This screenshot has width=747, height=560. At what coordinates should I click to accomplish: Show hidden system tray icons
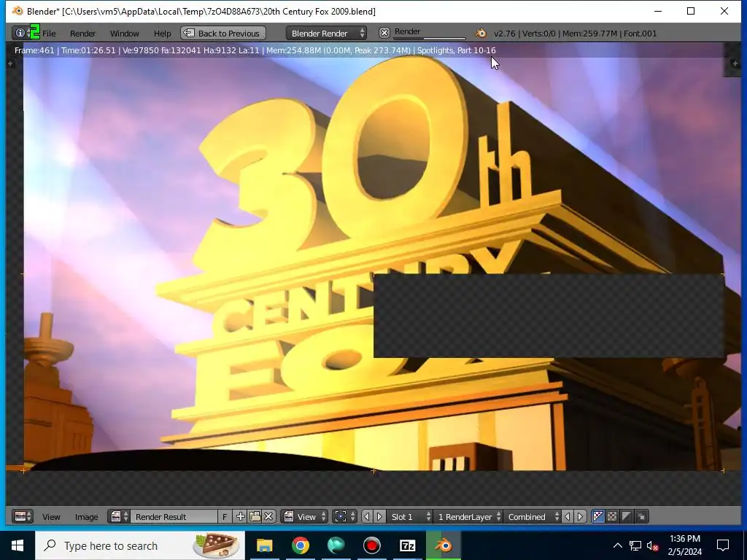(617, 545)
